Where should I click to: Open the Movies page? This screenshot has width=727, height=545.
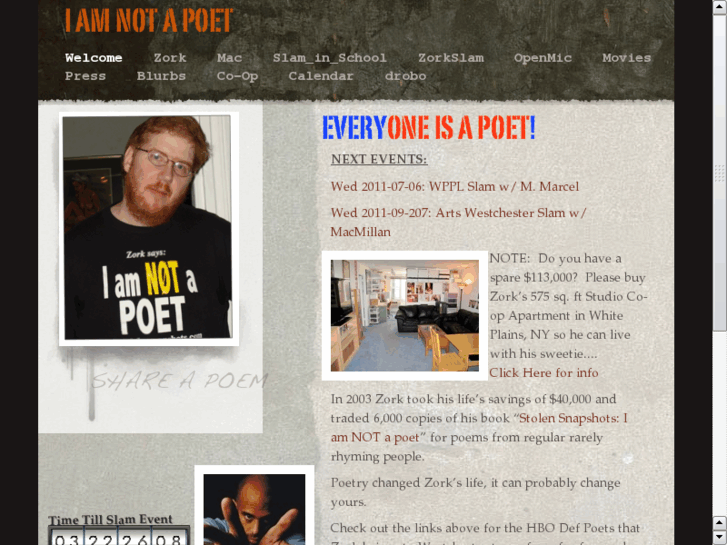[626, 58]
